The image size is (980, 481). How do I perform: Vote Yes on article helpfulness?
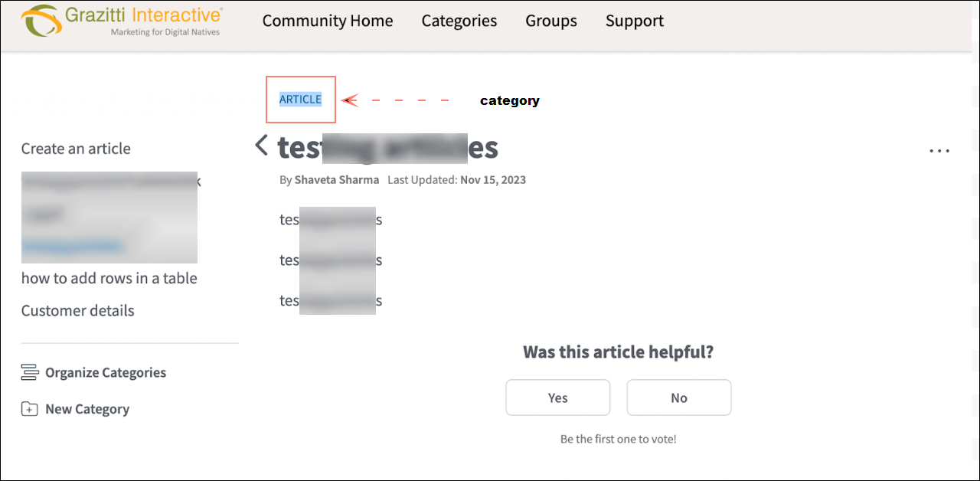[x=557, y=398]
